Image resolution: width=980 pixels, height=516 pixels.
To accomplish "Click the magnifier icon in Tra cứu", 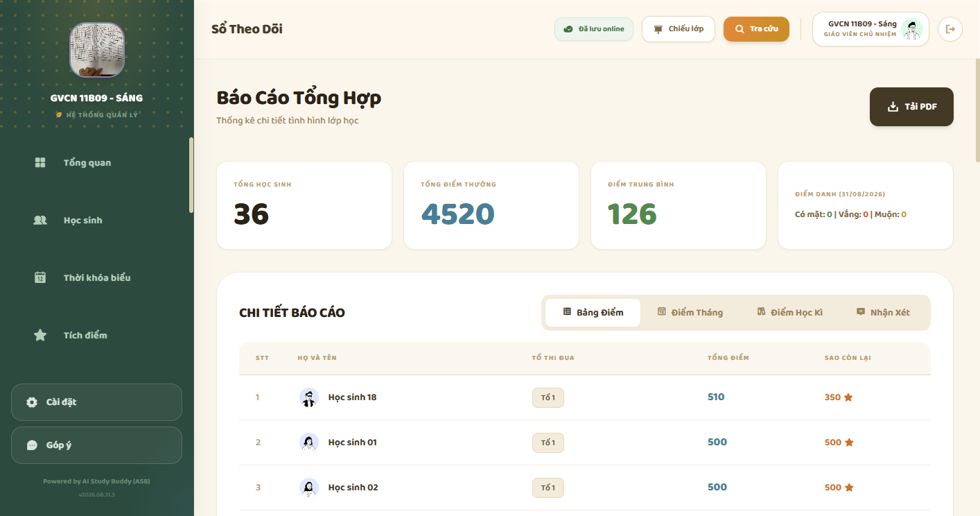I will click(740, 29).
